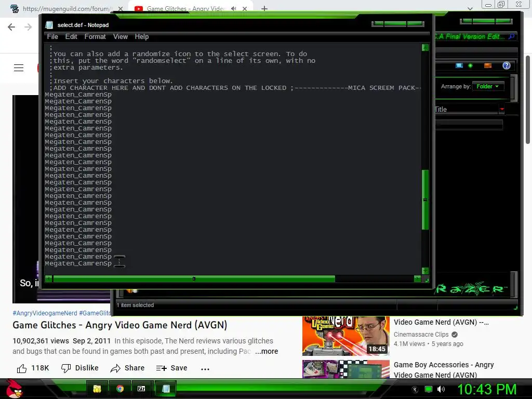532x399 pixels.
Task: Click the green network tray icon
Action: point(429,390)
